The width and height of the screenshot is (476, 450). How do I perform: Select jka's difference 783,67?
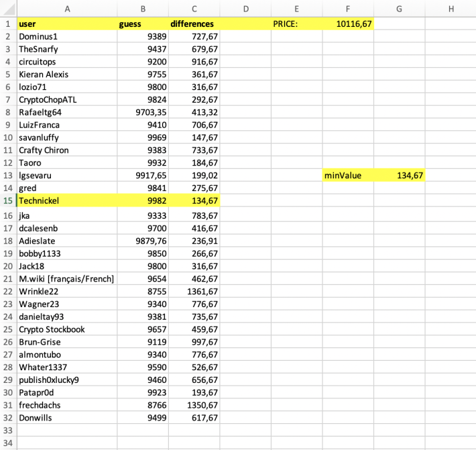click(194, 215)
